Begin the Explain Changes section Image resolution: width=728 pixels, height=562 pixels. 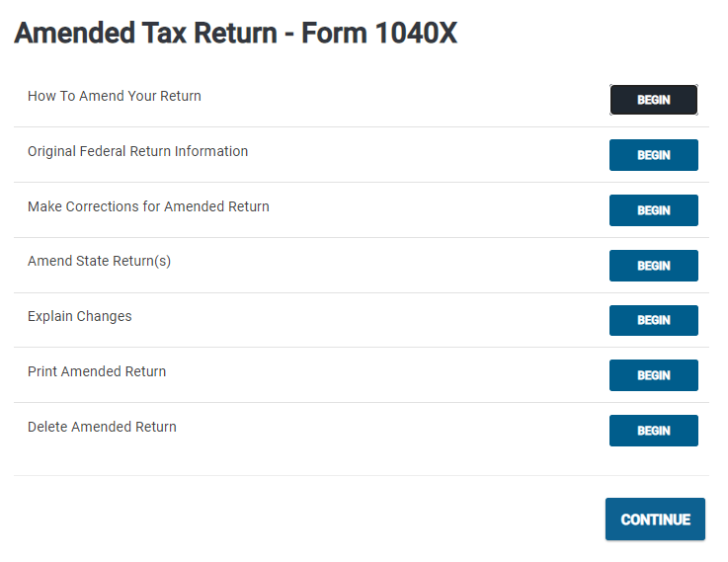(x=653, y=320)
